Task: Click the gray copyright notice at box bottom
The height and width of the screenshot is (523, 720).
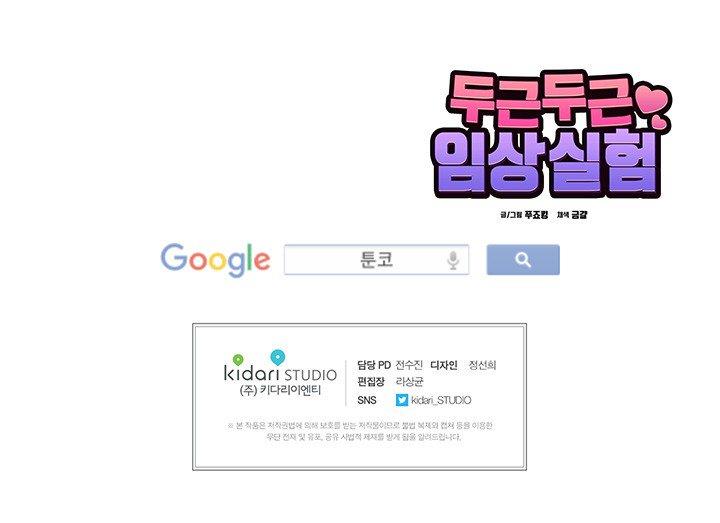Action: click(x=360, y=431)
